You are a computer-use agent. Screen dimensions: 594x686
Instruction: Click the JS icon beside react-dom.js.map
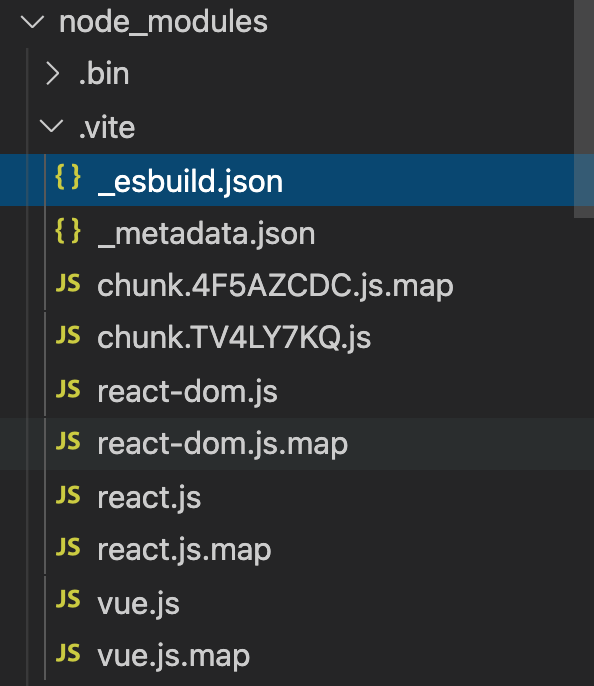[x=68, y=441]
